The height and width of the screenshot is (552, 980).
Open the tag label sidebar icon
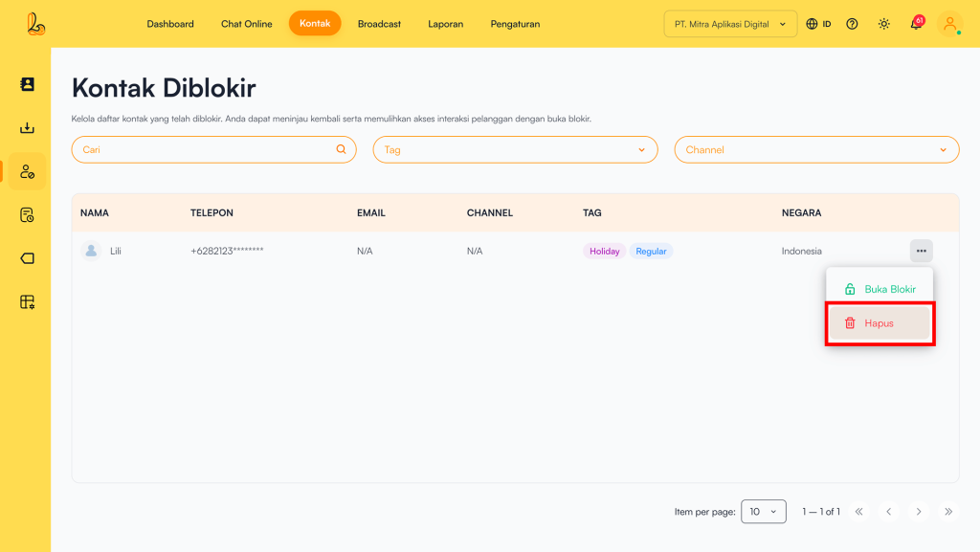[27, 258]
